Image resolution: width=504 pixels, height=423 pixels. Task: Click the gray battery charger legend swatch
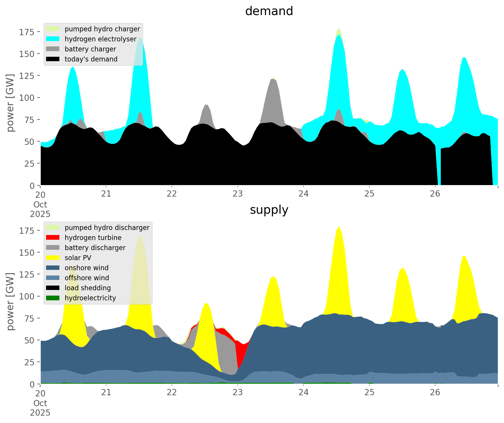53,49
